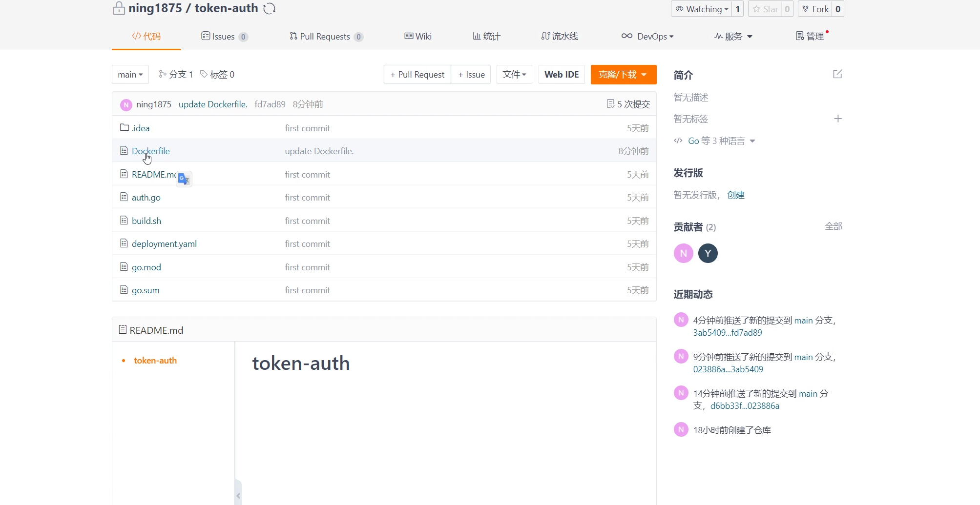Open the go.mod file
Screen dimensions: 980x505
146,267
